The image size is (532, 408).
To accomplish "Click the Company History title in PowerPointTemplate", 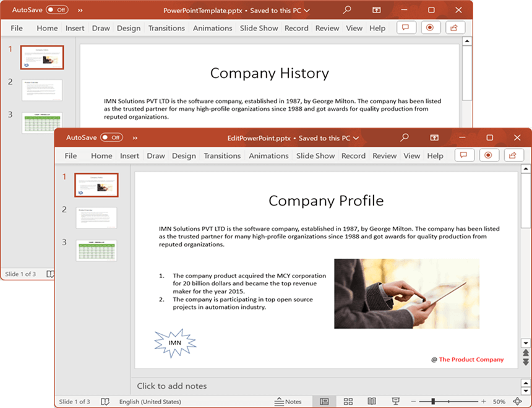I will (x=269, y=73).
